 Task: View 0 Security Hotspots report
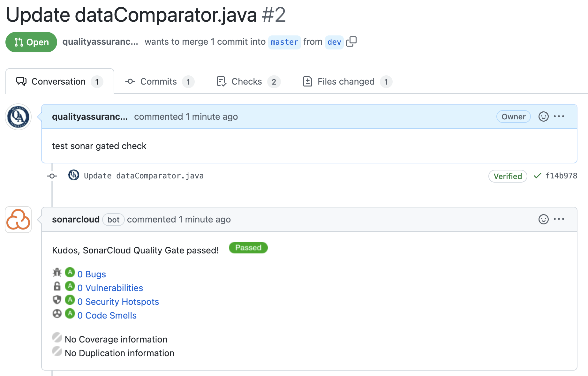click(118, 302)
